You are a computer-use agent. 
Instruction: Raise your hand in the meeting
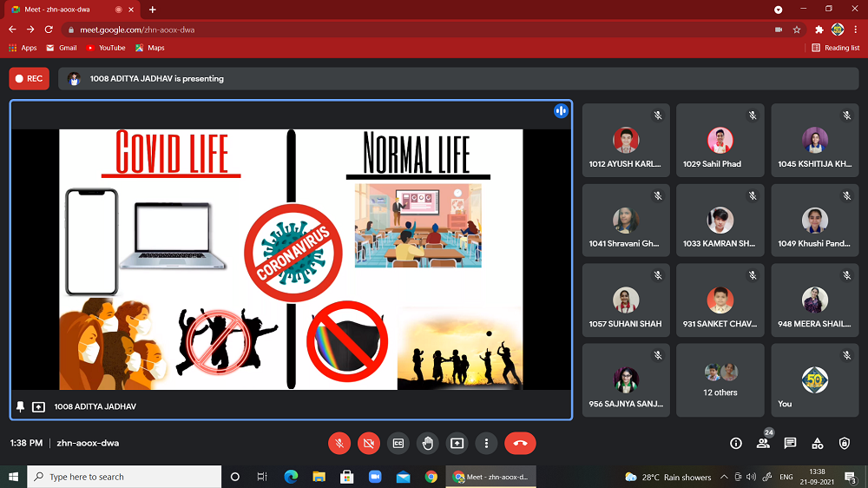click(428, 443)
